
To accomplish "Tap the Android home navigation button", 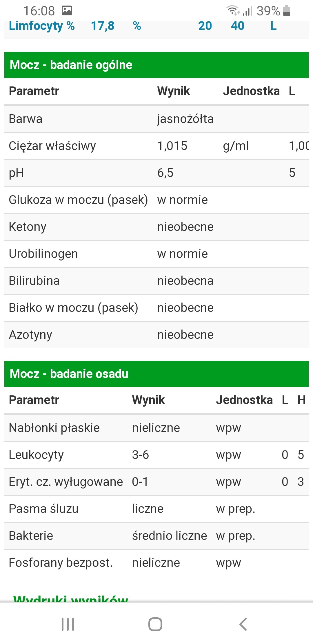I will click(x=155, y=624).
